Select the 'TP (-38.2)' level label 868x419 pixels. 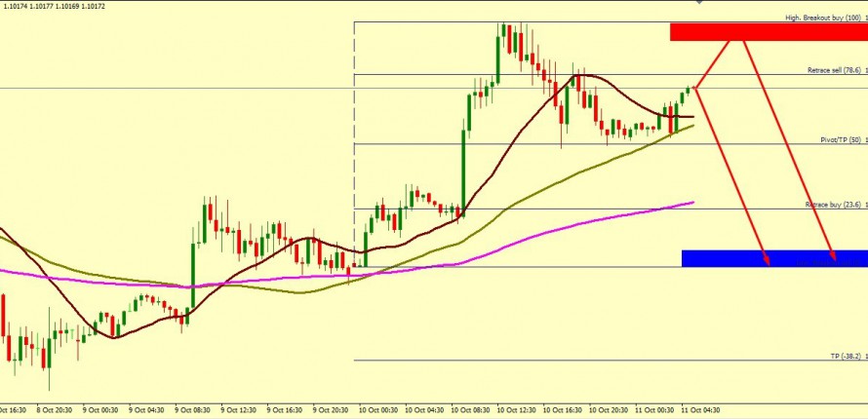(845, 357)
